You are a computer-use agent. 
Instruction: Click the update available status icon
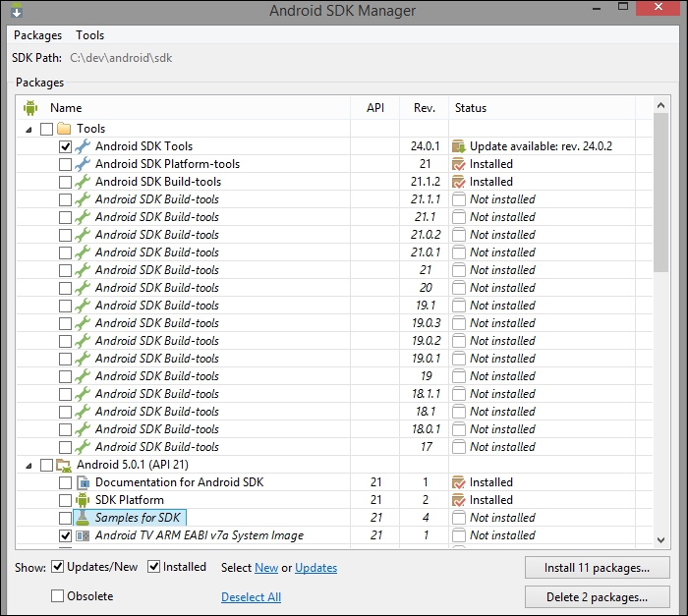click(459, 146)
